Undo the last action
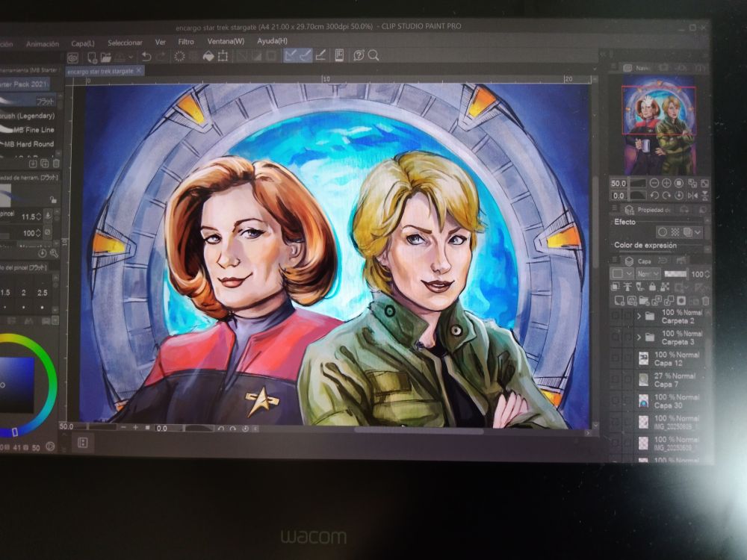The width and height of the screenshot is (747, 560). point(146,57)
